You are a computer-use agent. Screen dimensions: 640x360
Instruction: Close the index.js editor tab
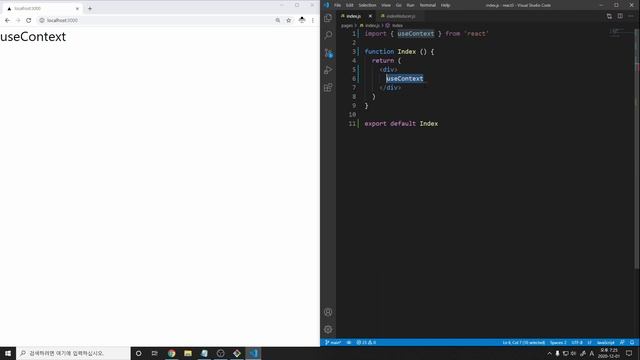point(370,16)
